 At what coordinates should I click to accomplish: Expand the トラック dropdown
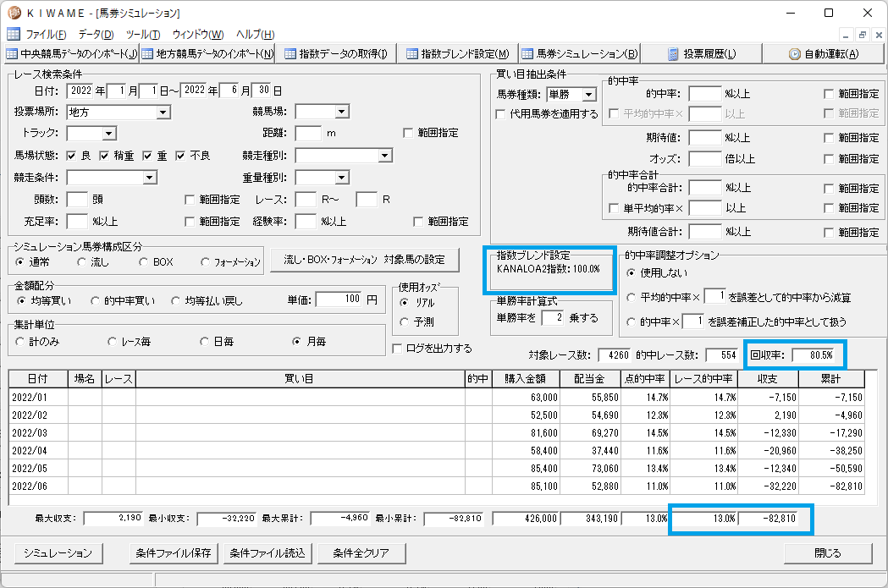109,134
